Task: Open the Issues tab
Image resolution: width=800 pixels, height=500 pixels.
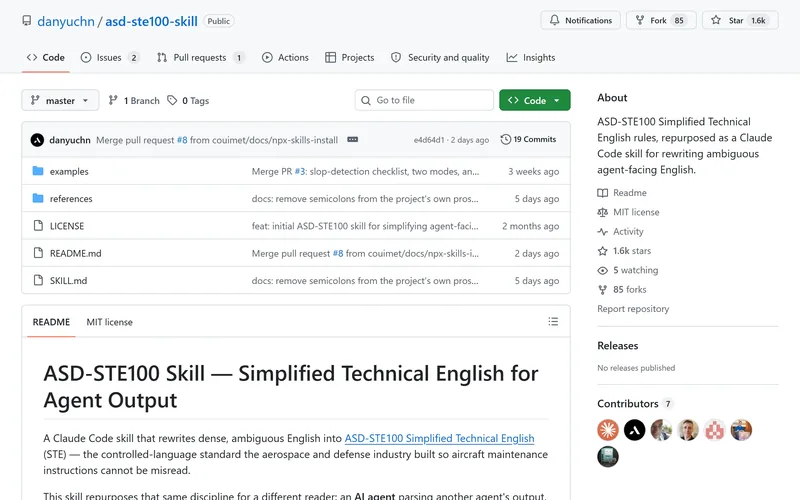Action: 110,58
